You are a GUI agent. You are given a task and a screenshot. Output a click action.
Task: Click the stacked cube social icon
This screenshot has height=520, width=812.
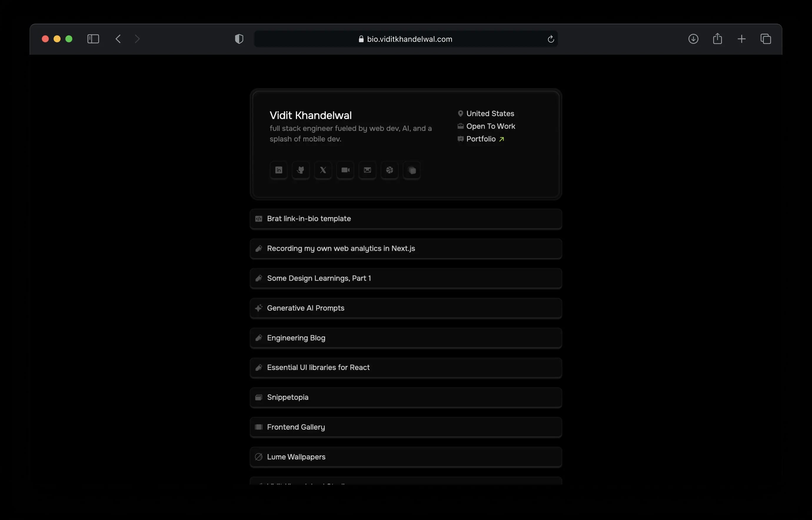coord(412,170)
